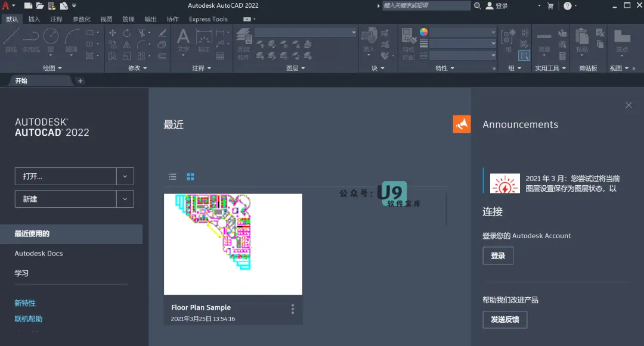
Task: Open the What's New (新特性) link
Action: coord(25,303)
